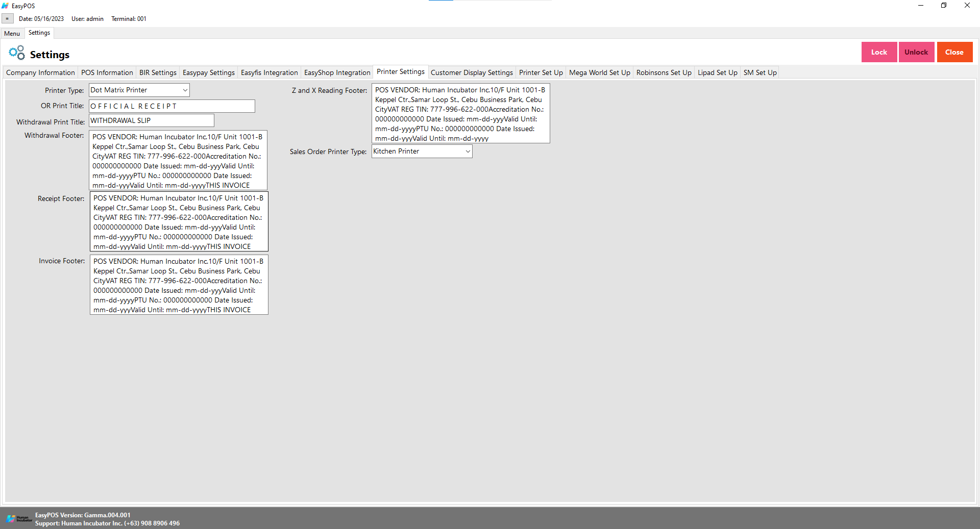Switch to the Company Information tab
This screenshot has width=980, height=529.
[40, 72]
